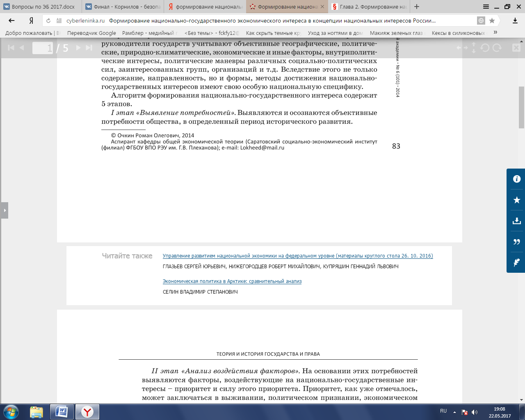525x420 pixels.
Task: Open browser downloads
Action: [515, 21]
